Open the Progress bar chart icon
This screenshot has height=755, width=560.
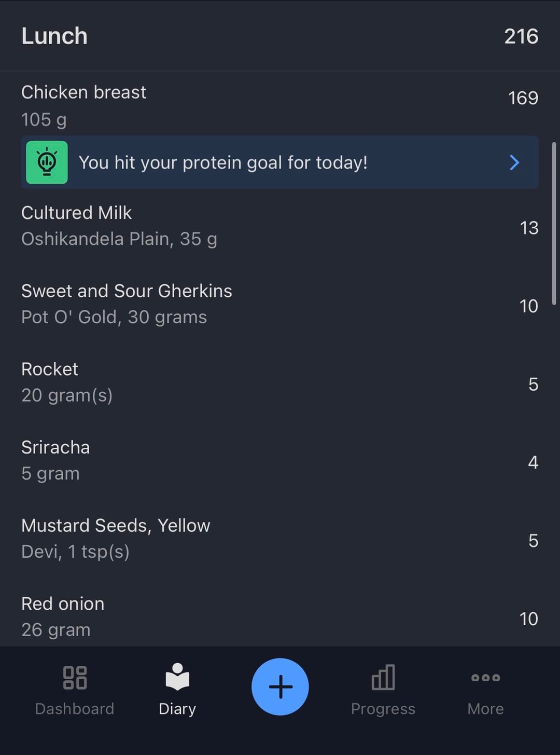click(383, 678)
